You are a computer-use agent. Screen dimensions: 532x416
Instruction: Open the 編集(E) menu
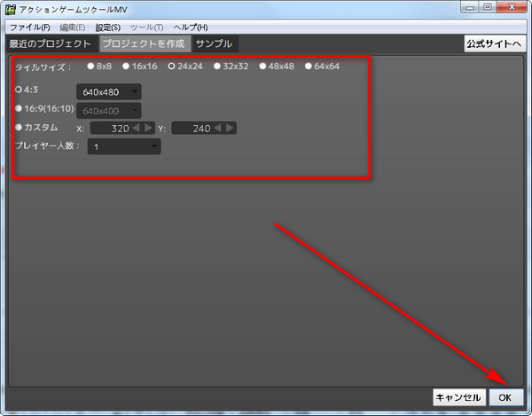(73, 27)
